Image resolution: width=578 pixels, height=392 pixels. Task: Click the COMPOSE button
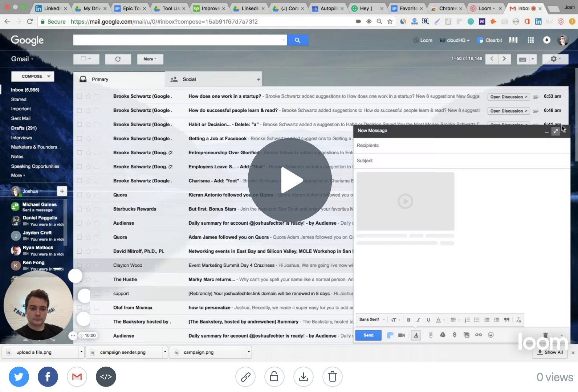33,76
